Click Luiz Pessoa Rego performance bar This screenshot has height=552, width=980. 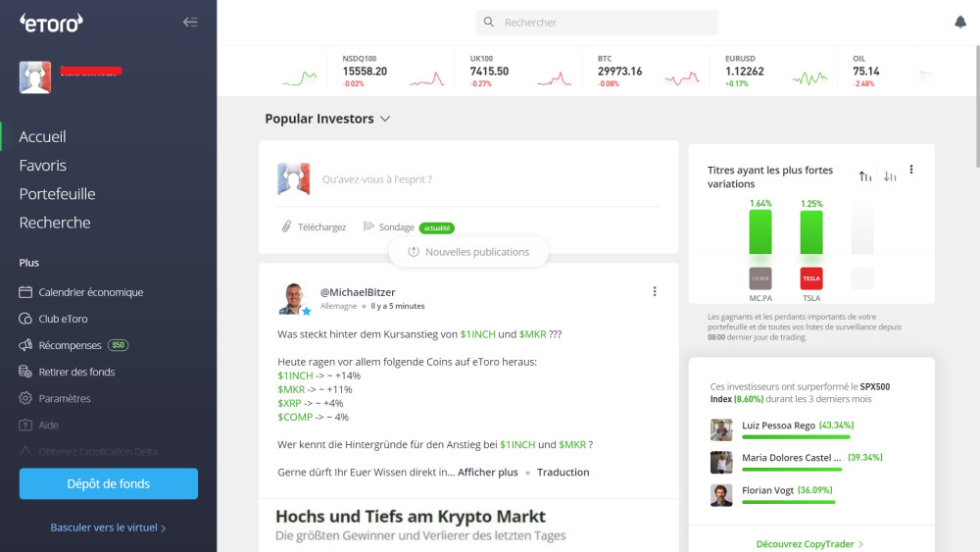tap(796, 437)
